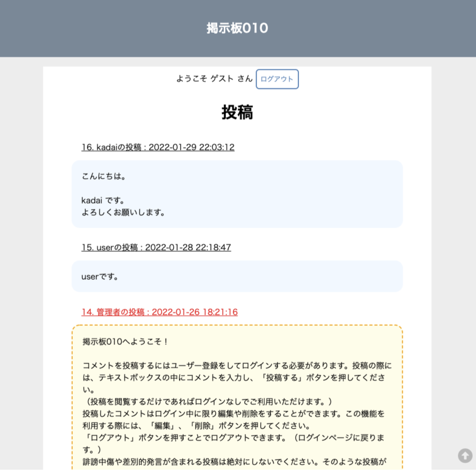476x471 pixels.
Task: Select the userです。 comment box
Action: tap(236, 276)
